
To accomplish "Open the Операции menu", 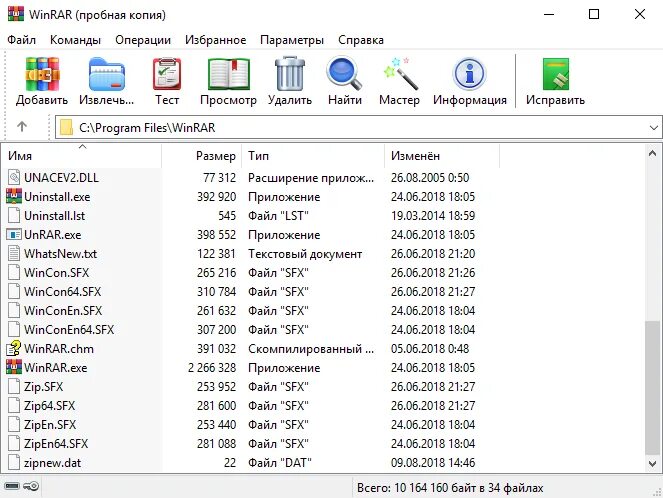I will point(143,40).
